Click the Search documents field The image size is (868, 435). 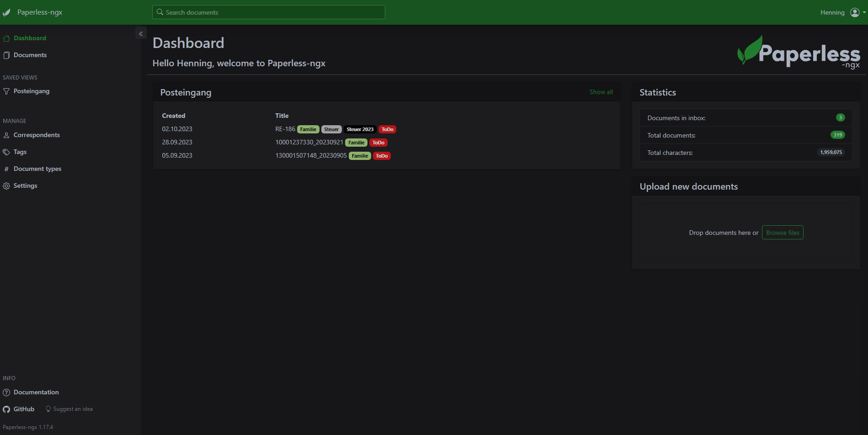[x=269, y=12]
